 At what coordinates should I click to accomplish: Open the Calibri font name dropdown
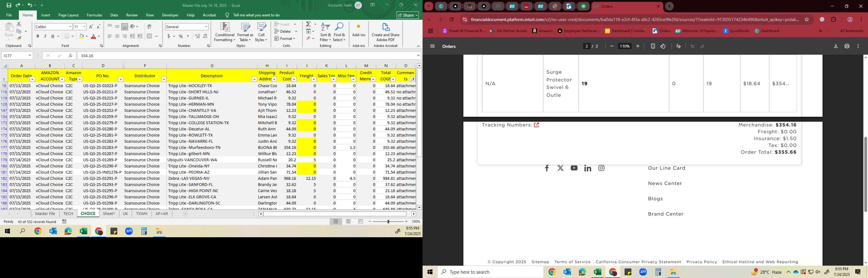tap(71, 27)
